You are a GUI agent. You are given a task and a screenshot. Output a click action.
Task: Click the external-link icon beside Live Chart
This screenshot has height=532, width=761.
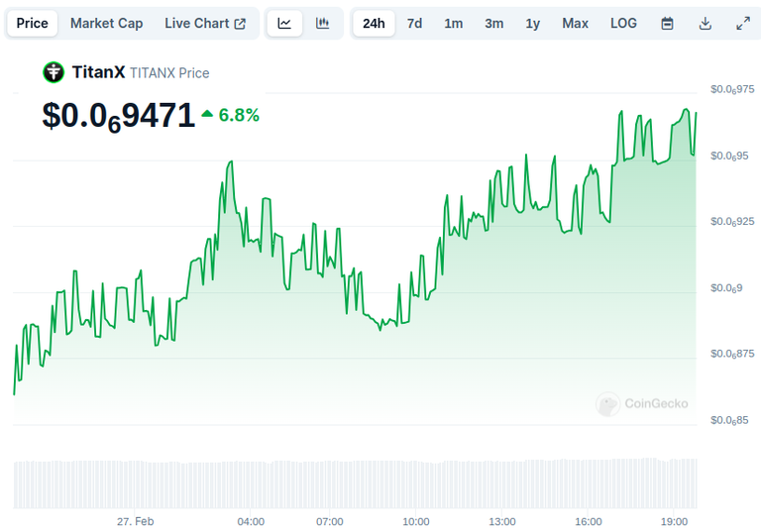tap(240, 24)
